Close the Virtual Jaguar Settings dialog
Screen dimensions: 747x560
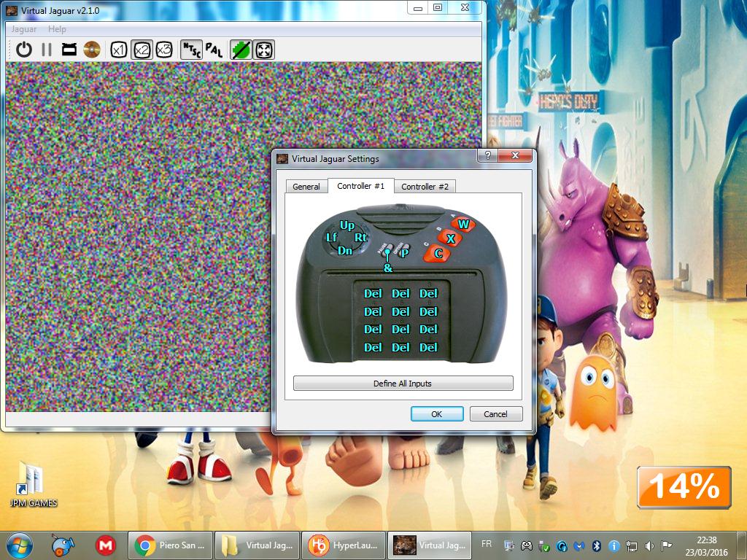point(515,155)
